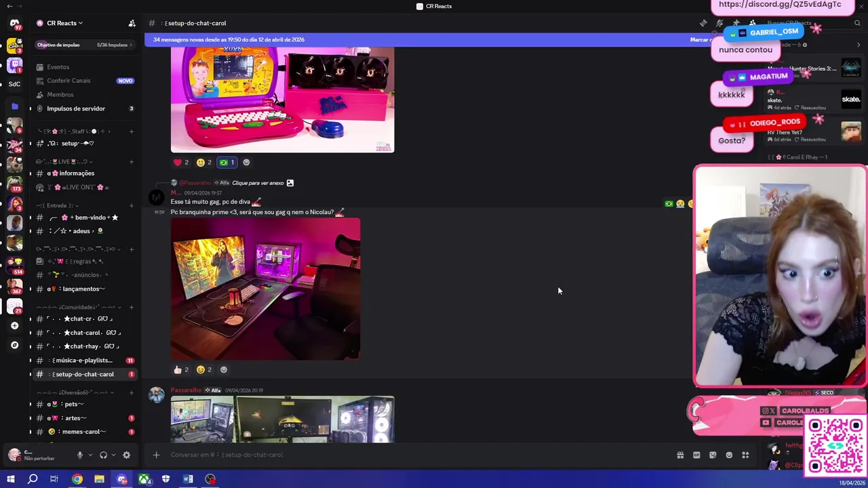
Task: Click Passaralho username on bottom message
Action: pyautogui.click(x=186, y=390)
